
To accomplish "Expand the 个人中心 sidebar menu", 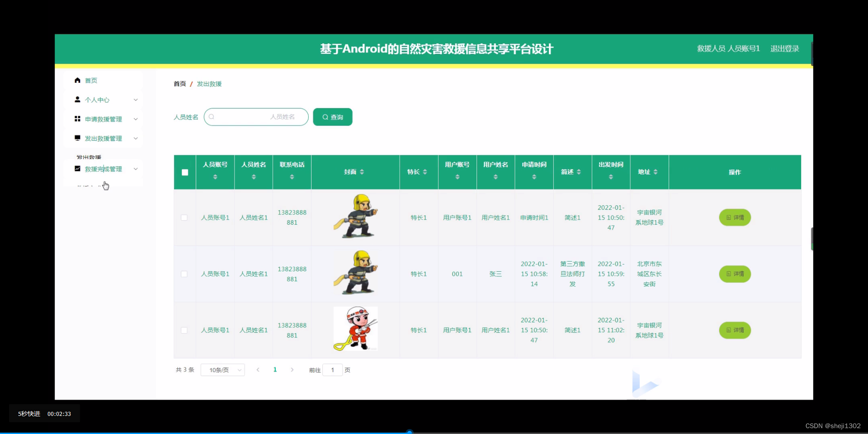I will [x=135, y=100].
